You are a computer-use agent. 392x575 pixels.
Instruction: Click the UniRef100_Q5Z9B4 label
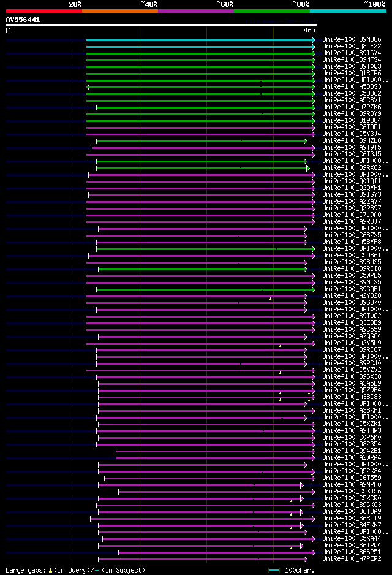pos(352,390)
